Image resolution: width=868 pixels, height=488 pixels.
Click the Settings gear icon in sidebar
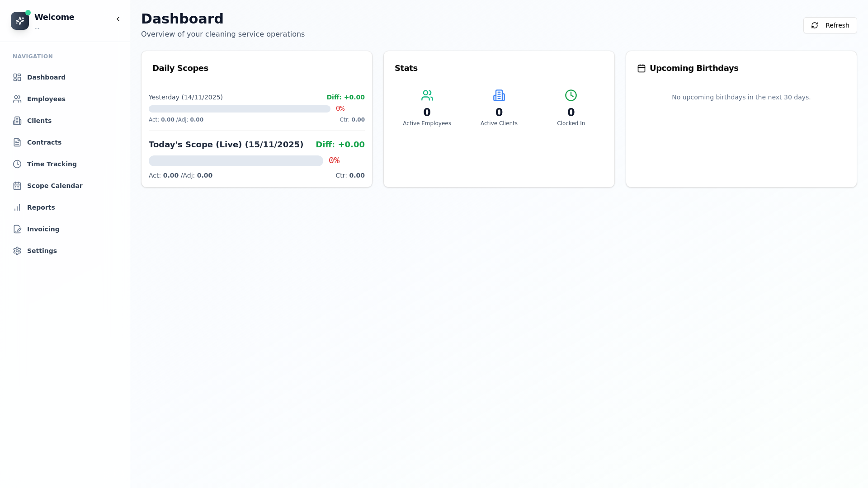pyautogui.click(x=17, y=251)
